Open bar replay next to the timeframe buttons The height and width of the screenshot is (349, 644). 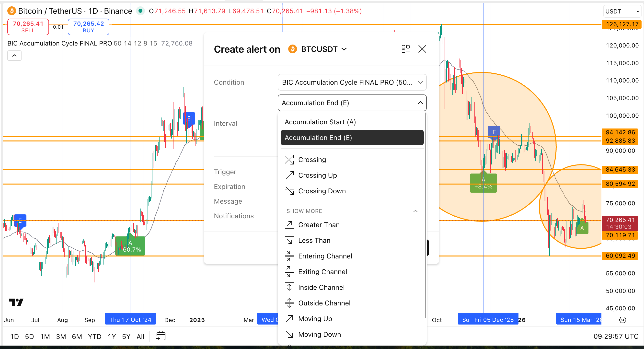pyautogui.click(x=161, y=336)
